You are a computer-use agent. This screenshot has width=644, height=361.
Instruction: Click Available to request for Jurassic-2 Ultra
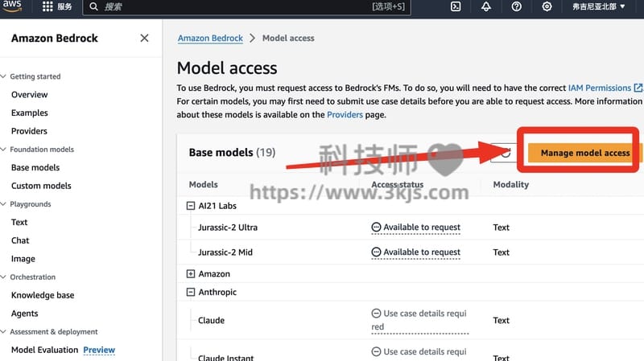pyautogui.click(x=422, y=228)
